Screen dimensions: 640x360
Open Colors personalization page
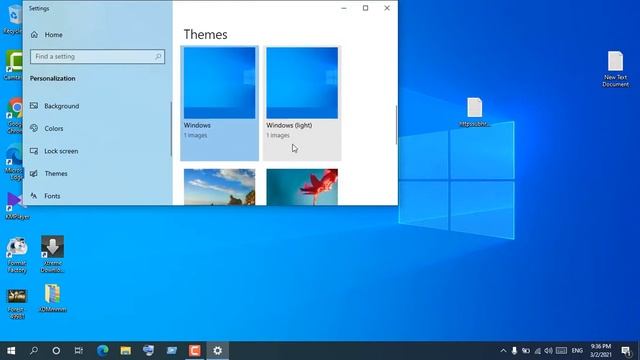(47, 128)
